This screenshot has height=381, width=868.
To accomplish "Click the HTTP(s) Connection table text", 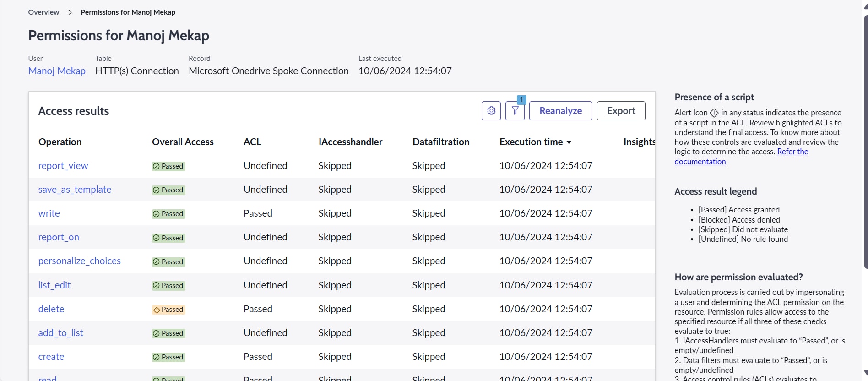I will [137, 71].
